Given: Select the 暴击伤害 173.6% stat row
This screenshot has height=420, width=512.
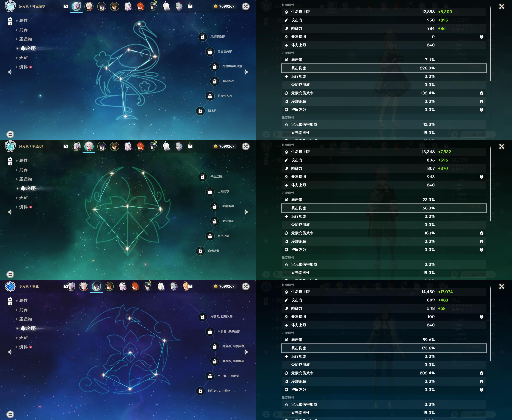Looking at the screenshot, I should coord(384,348).
